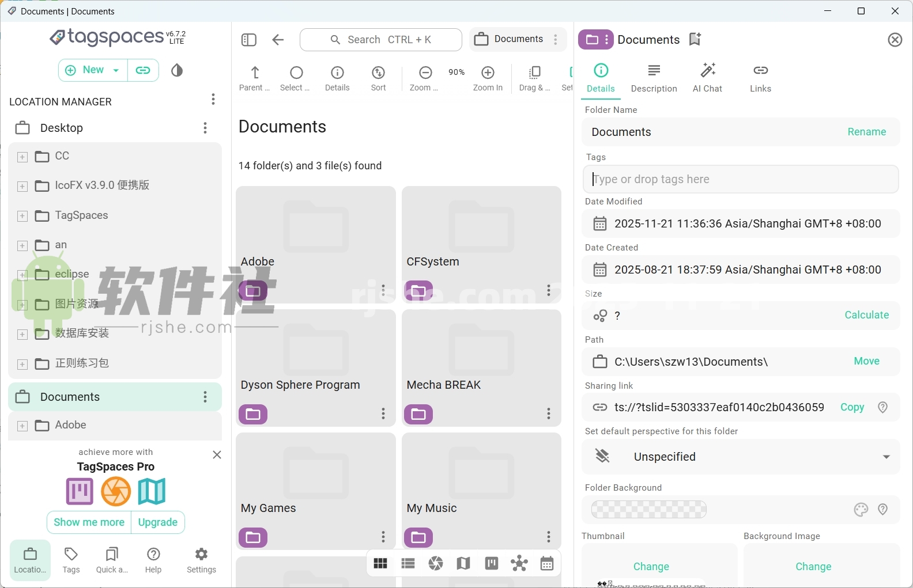
Task: Close the folder properties panel
Action: click(x=895, y=40)
